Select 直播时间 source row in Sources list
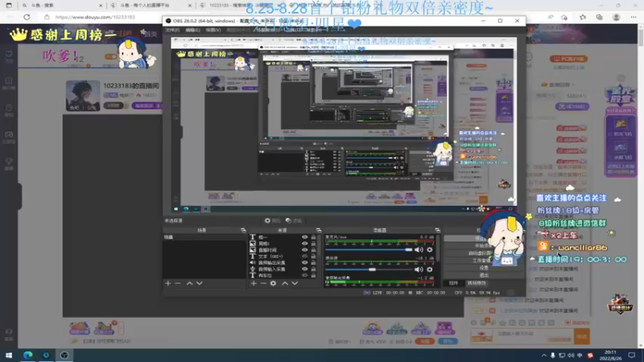This screenshot has height=362, width=644. coord(283,250)
